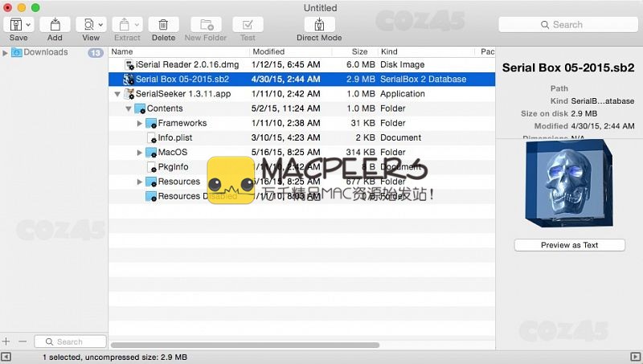This screenshot has width=643, height=364.
Task: Click the Application kind cell
Action: point(403,94)
